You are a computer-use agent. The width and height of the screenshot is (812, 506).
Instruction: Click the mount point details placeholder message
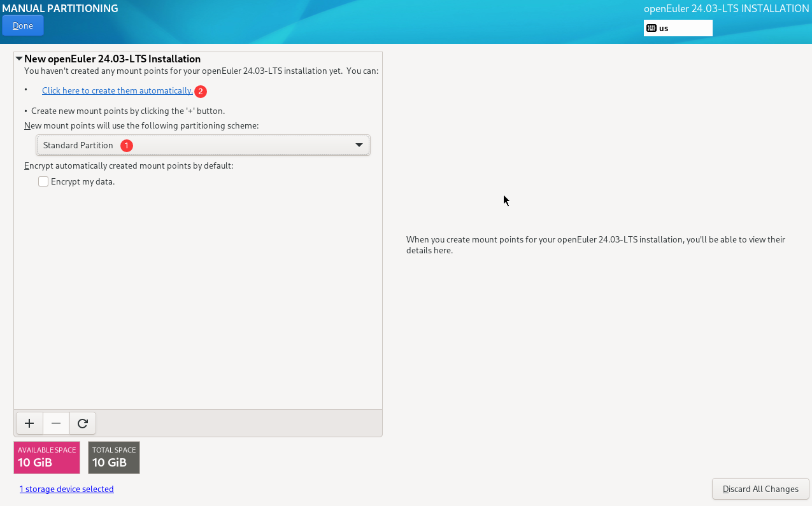pos(595,245)
